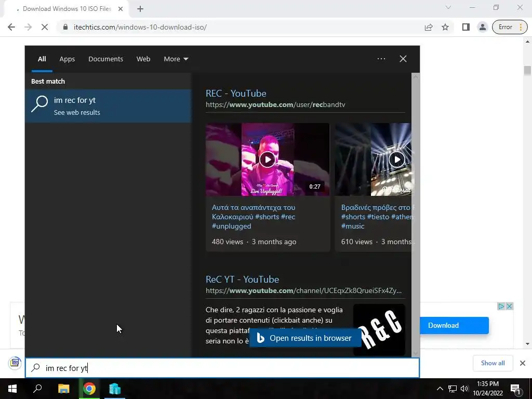
Task: Open the share page icon in address bar
Action: click(x=429, y=27)
